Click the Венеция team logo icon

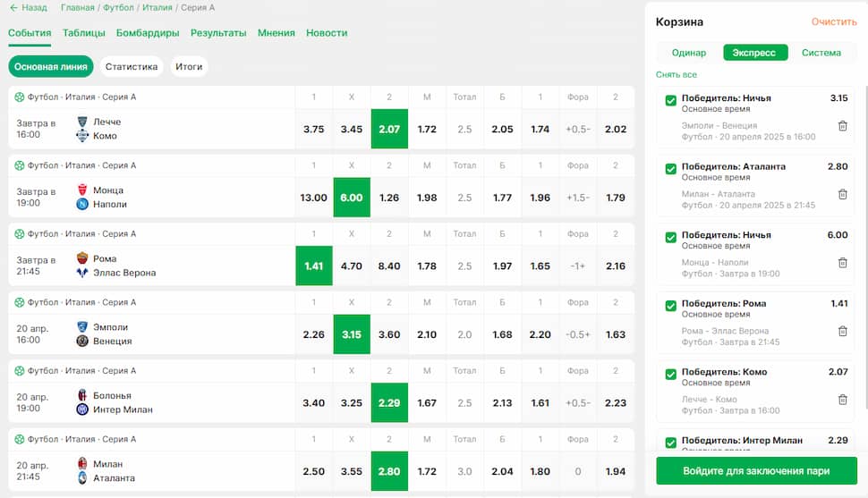click(x=82, y=341)
